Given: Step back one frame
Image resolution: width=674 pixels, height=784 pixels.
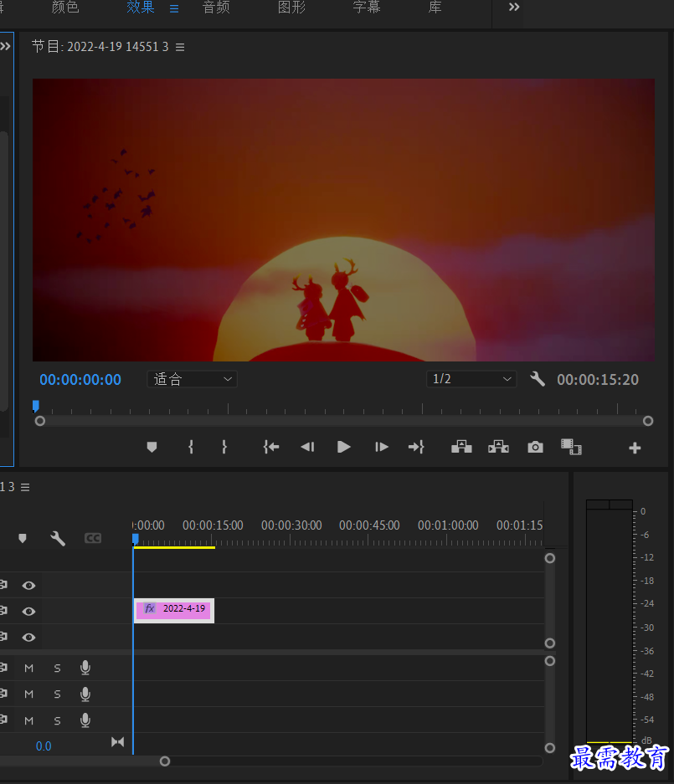Looking at the screenshot, I should 307,447.
